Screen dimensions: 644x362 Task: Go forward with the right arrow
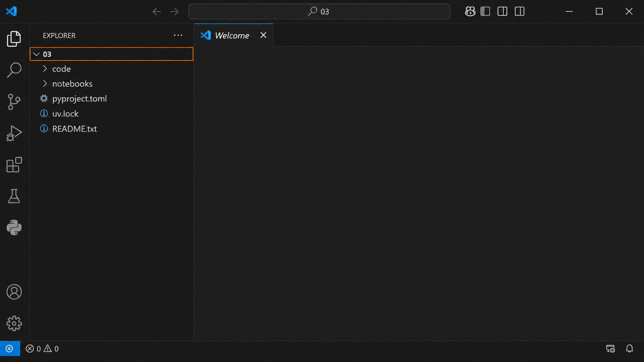point(174,11)
